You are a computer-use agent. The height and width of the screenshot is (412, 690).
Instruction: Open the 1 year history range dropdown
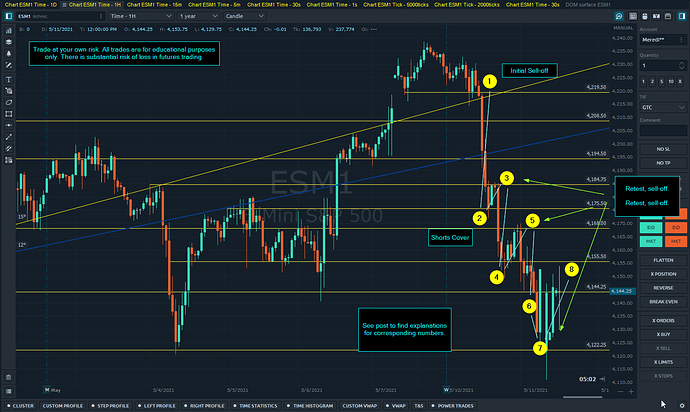pyautogui.click(x=198, y=16)
